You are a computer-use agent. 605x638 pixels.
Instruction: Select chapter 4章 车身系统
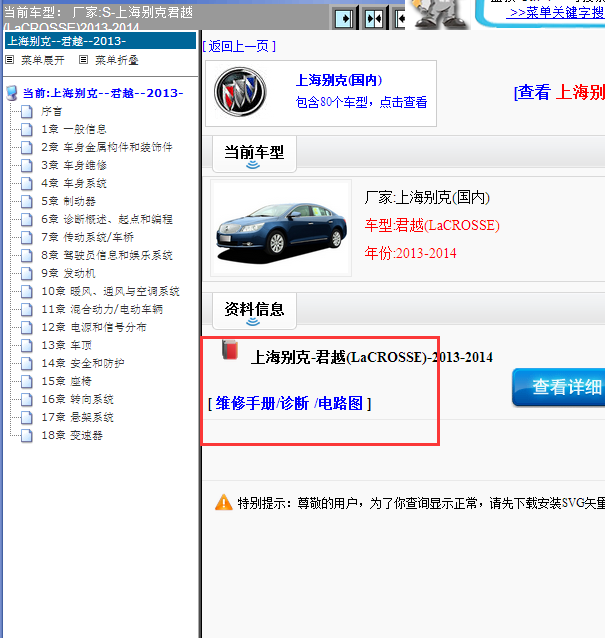tap(74, 183)
